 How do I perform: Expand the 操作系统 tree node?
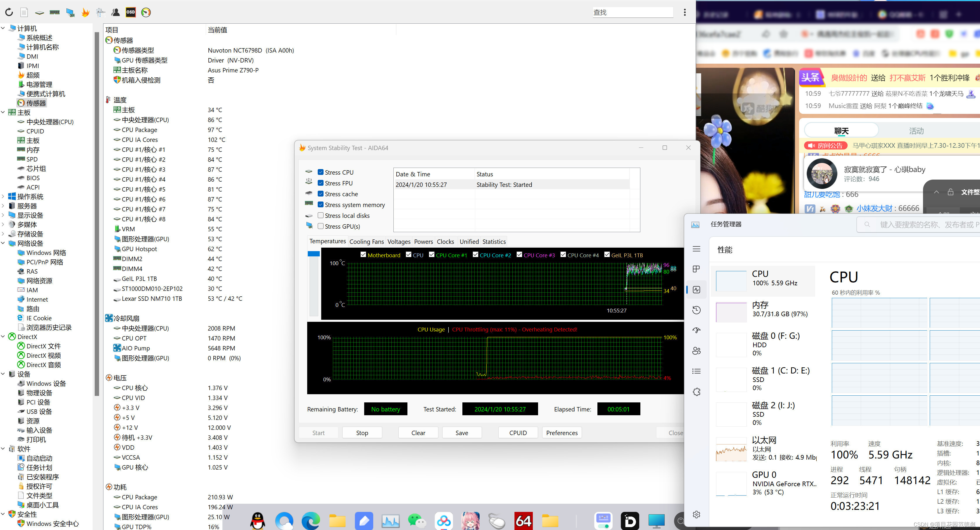click(3, 197)
